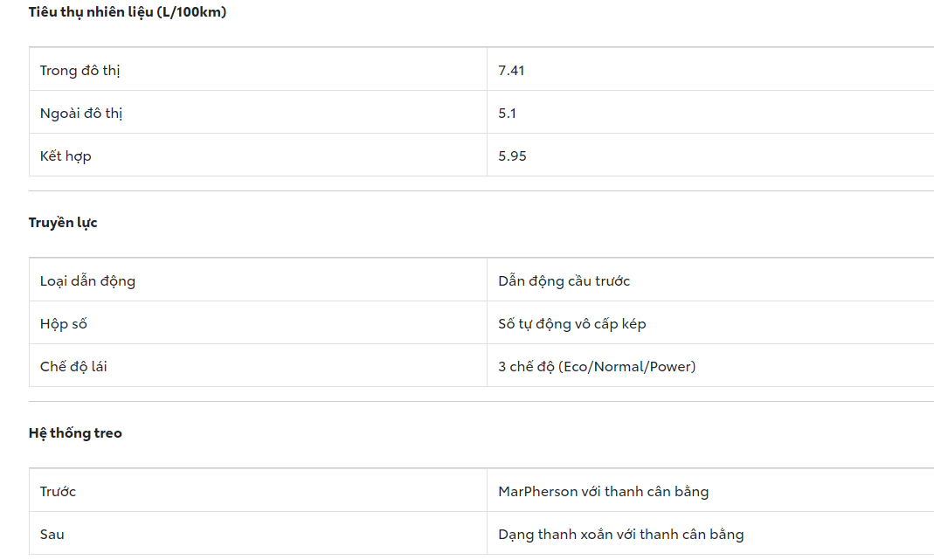Image resolution: width=934 pixels, height=560 pixels.
Task: Select the Sau suspension row label
Action: coord(52,534)
